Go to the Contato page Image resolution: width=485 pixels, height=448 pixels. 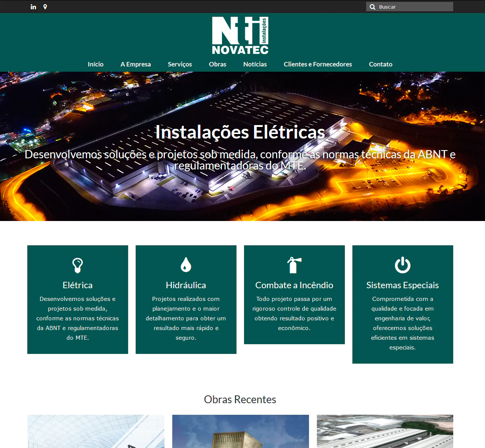click(380, 64)
